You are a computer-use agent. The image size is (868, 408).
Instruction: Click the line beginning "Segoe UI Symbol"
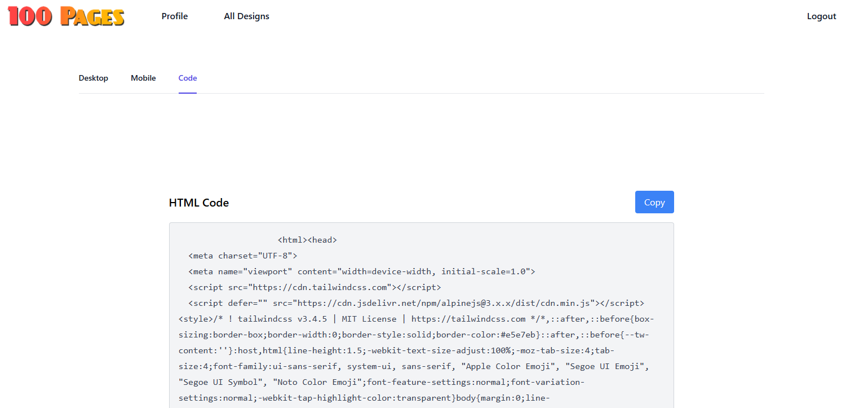[x=382, y=382]
